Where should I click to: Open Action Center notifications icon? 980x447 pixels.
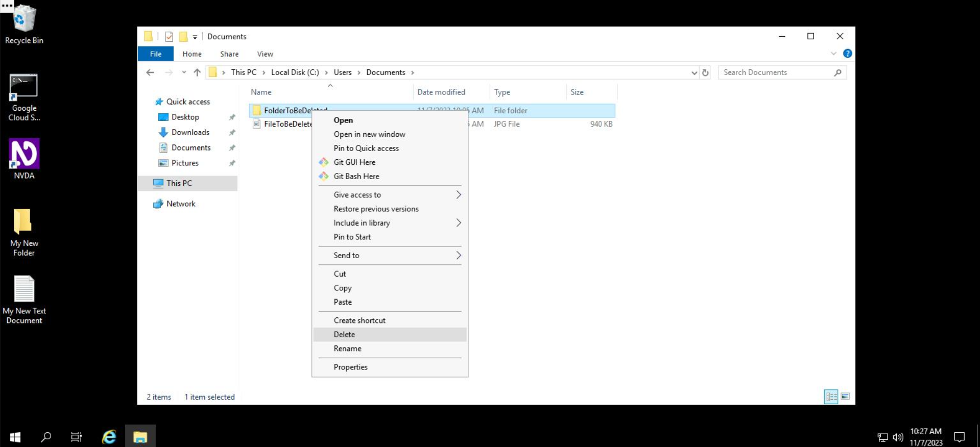coord(960,437)
